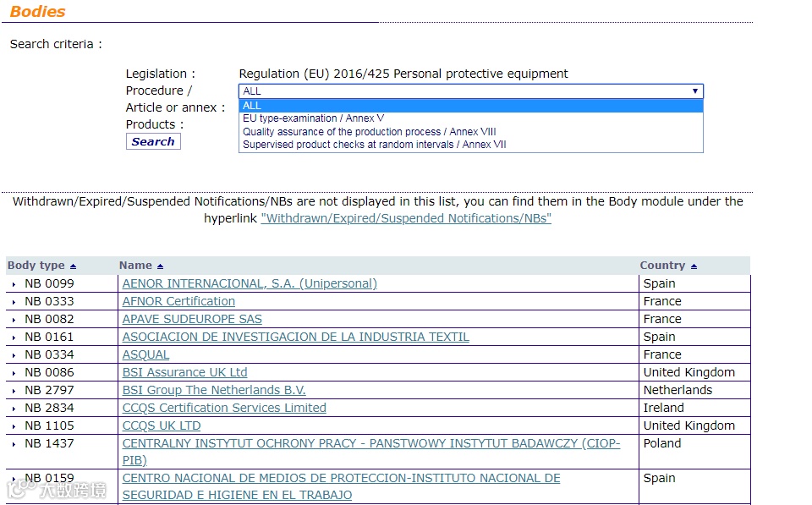
Task: Sort table by Name arrow
Action: click(160, 266)
